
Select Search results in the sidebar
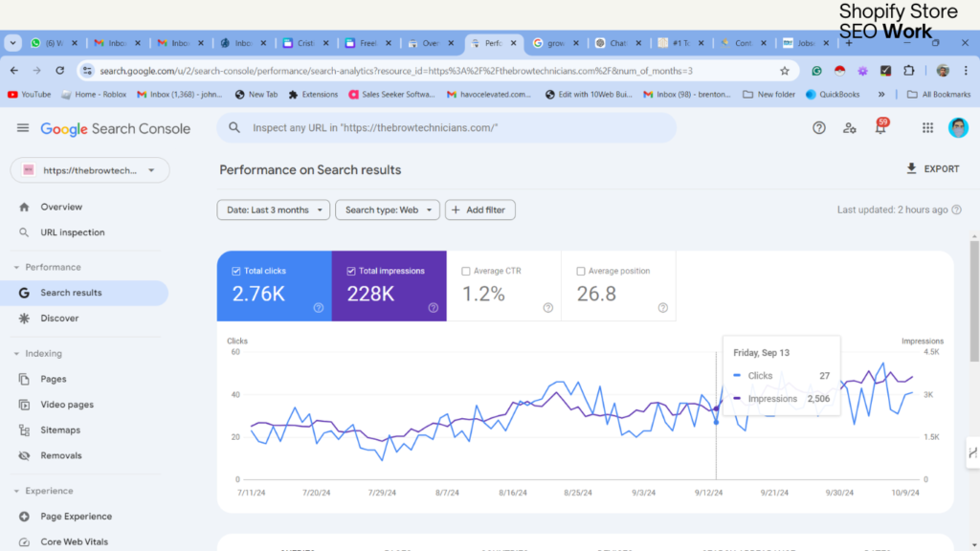pyautogui.click(x=84, y=293)
